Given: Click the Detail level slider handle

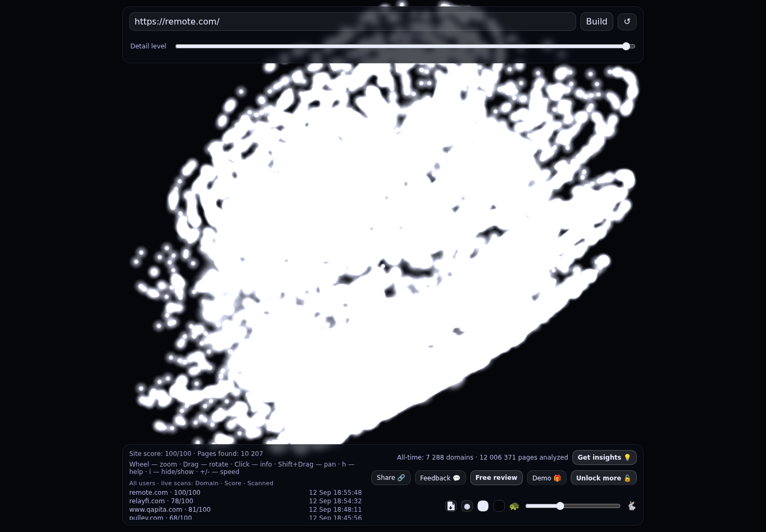Looking at the screenshot, I should 626,46.
